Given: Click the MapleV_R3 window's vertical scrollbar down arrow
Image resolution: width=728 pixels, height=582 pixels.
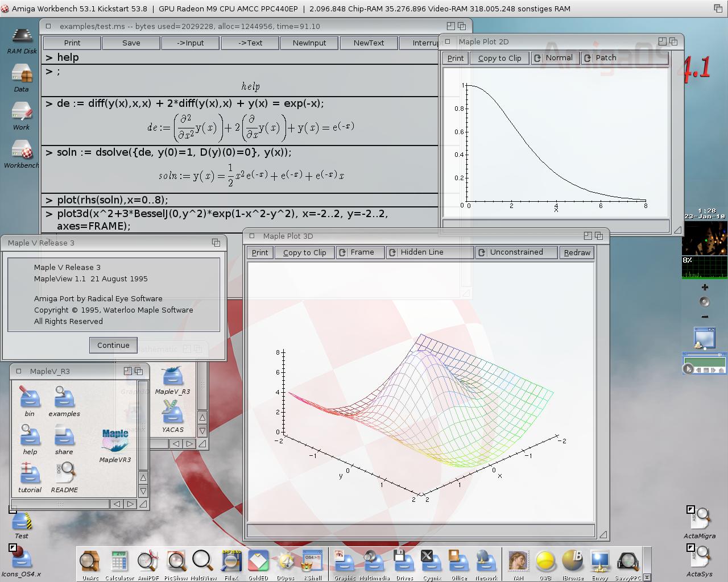Looking at the screenshot, I should (143, 491).
